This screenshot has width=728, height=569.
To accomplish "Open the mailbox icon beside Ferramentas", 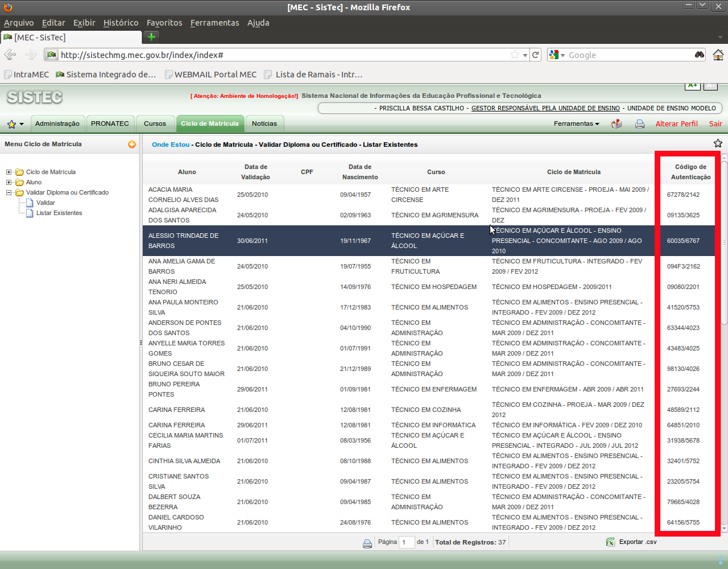I will tap(617, 124).
